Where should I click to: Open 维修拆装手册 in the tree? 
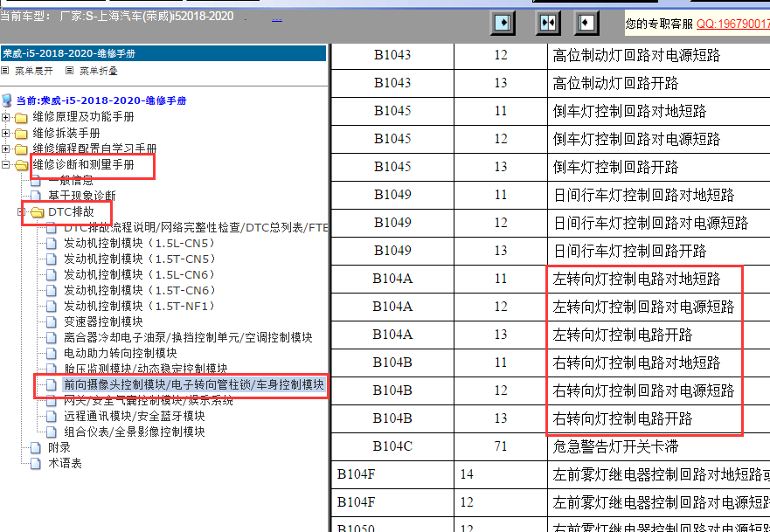66,133
